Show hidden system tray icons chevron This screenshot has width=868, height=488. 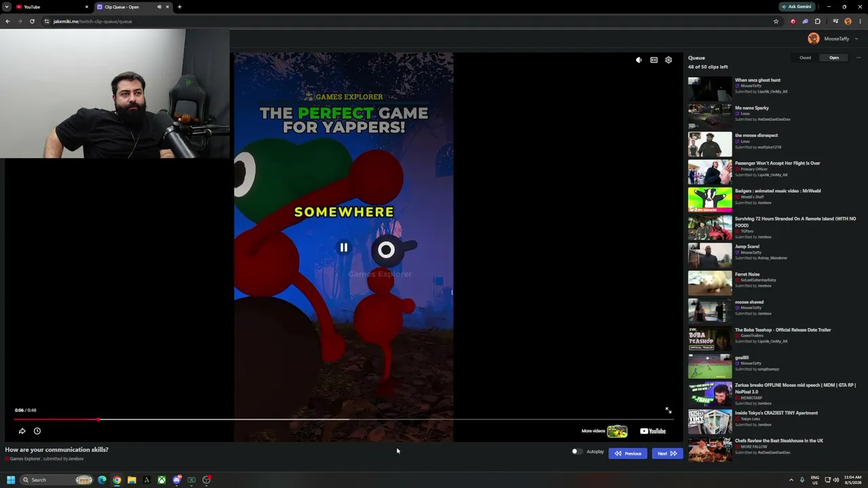(791, 480)
